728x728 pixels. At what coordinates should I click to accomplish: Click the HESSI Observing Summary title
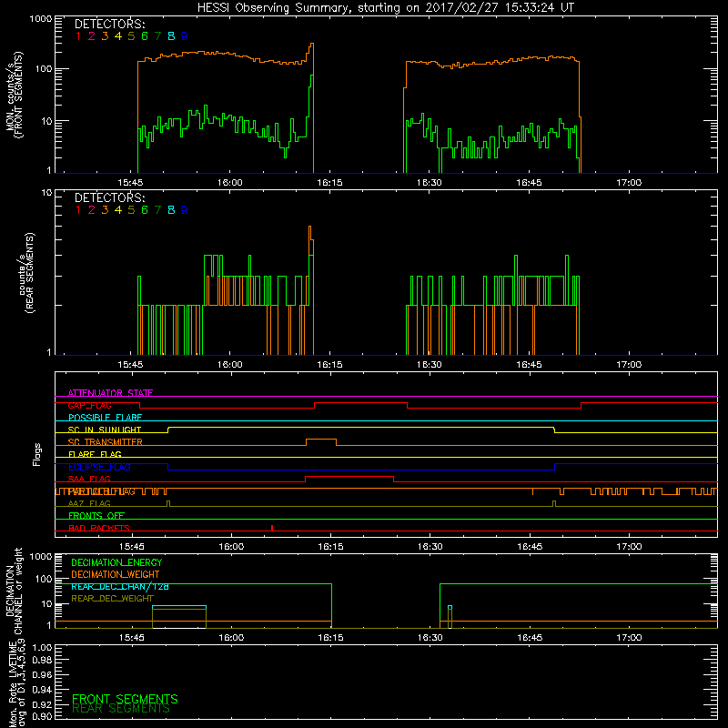pos(385,8)
